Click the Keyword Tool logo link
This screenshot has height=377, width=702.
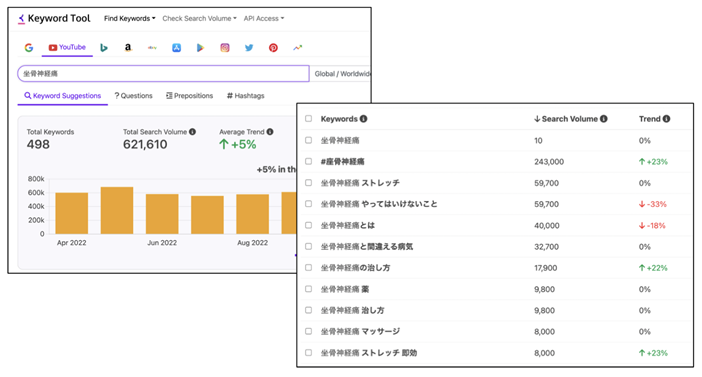(x=54, y=18)
